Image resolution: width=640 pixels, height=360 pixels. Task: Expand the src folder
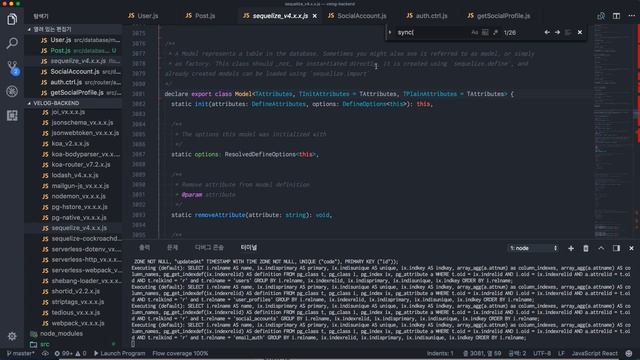[73, 344]
